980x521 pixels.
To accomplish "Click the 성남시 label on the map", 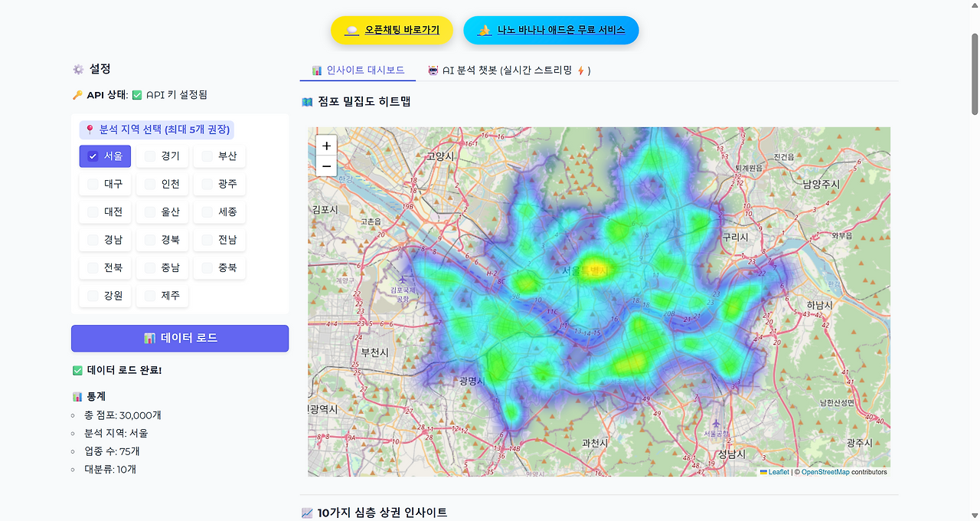I will click(x=731, y=454).
